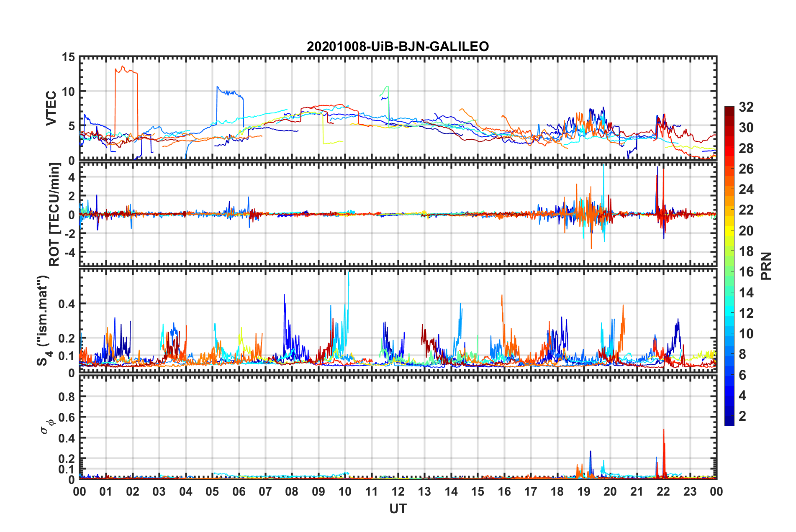Click x-axis hour label 05
Image resolution: width=796 pixels, height=532 pixels.
point(212,491)
